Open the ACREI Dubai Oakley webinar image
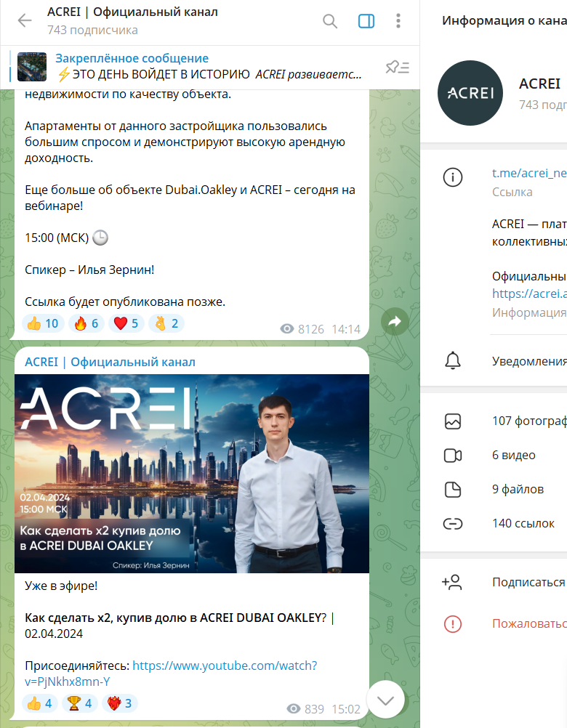 click(x=192, y=474)
